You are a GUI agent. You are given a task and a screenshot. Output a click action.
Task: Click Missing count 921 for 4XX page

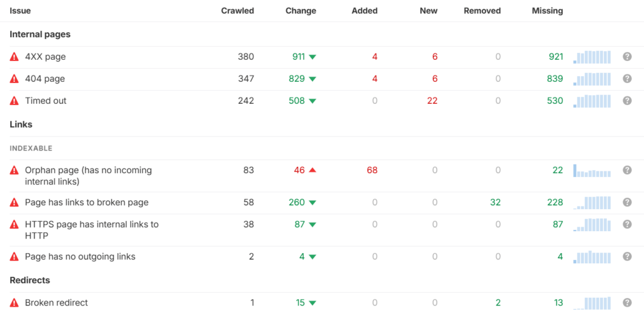point(555,57)
